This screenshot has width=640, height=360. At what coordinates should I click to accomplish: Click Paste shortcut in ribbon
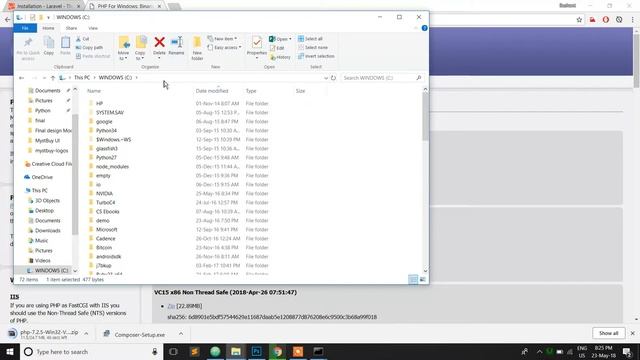(93, 56)
